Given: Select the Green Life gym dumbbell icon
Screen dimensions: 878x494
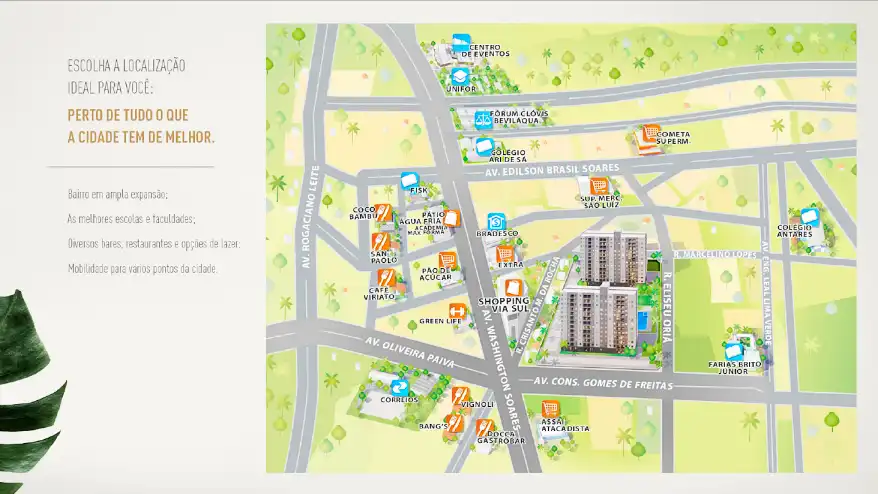Looking at the screenshot, I should point(457,311).
